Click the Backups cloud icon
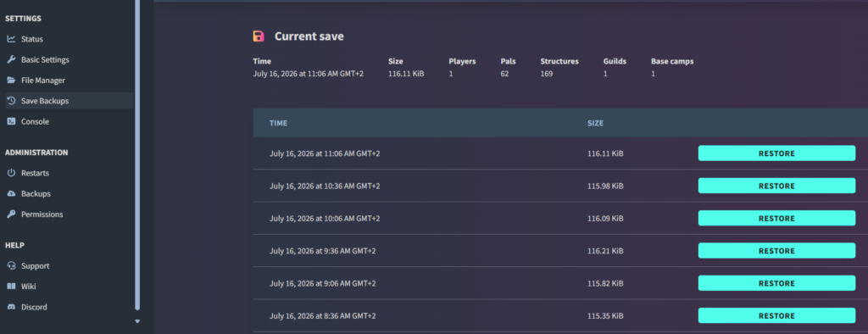The height and width of the screenshot is (334, 868). tap(11, 194)
